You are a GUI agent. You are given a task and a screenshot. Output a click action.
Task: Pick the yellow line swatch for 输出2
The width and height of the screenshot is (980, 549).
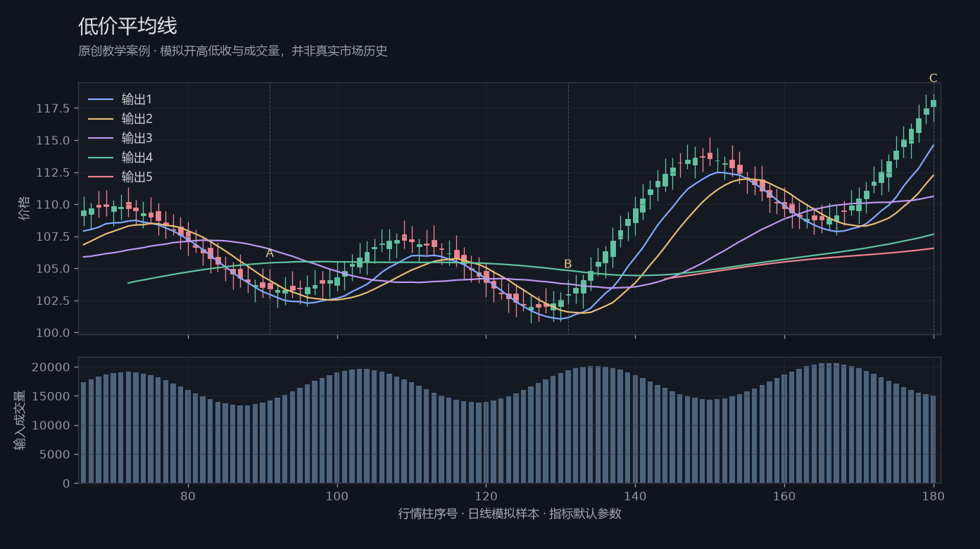pyautogui.click(x=101, y=119)
